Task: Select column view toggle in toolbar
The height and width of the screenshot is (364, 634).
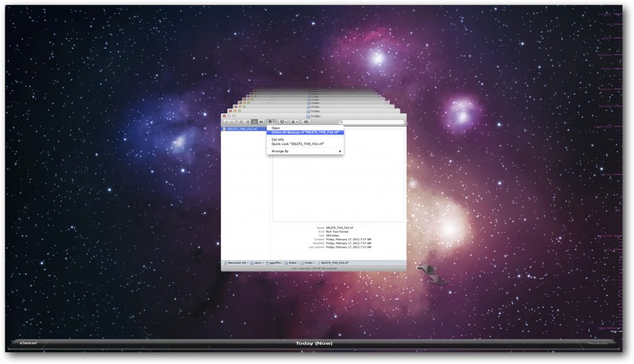Action: click(x=254, y=122)
